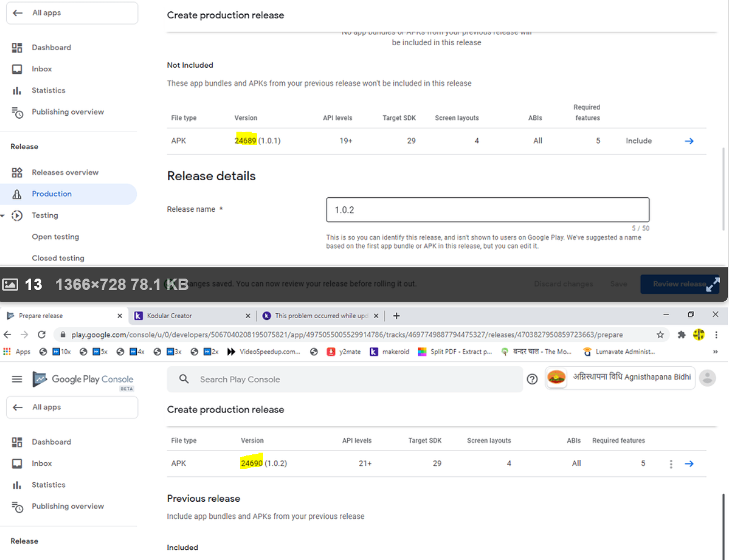The image size is (729, 560).
Task: Open Releases overview in top sidebar
Action: [65, 172]
